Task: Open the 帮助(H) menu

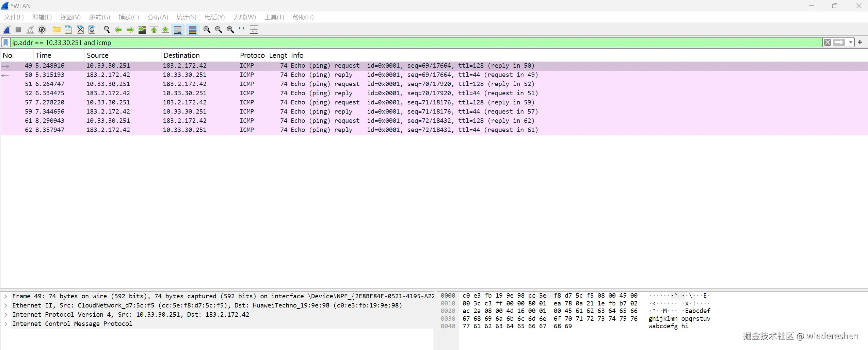Action: [303, 17]
